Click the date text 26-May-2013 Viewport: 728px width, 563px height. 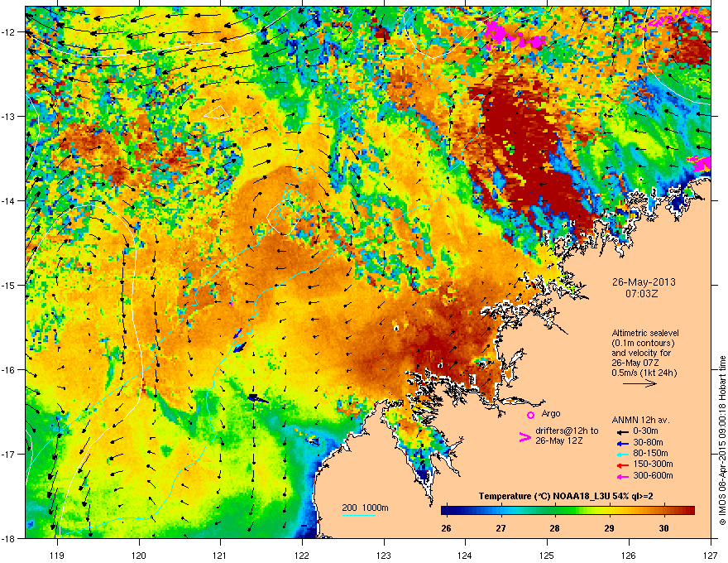644,282
